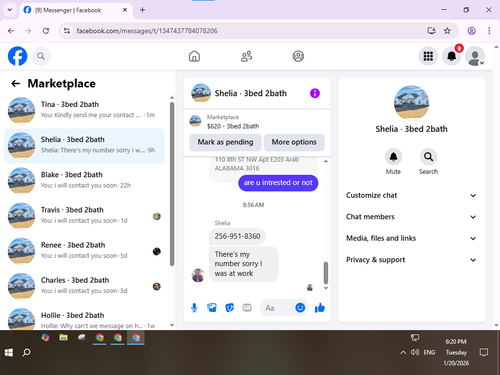
Task: Expand the Chat members section
Action: (x=411, y=217)
